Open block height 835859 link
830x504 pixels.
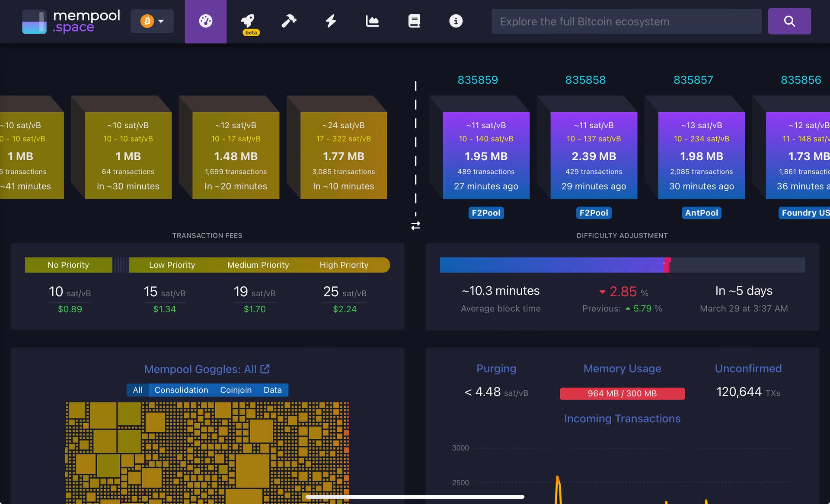pyautogui.click(x=478, y=80)
